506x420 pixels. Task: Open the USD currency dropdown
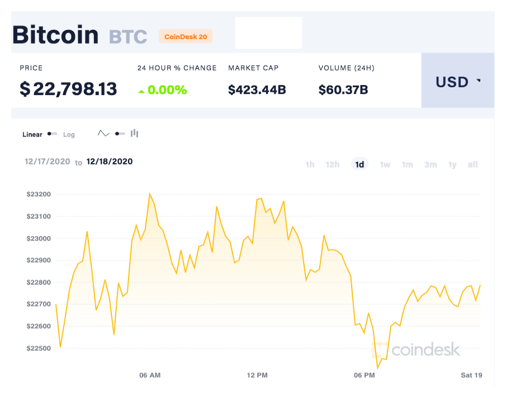coord(457,82)
